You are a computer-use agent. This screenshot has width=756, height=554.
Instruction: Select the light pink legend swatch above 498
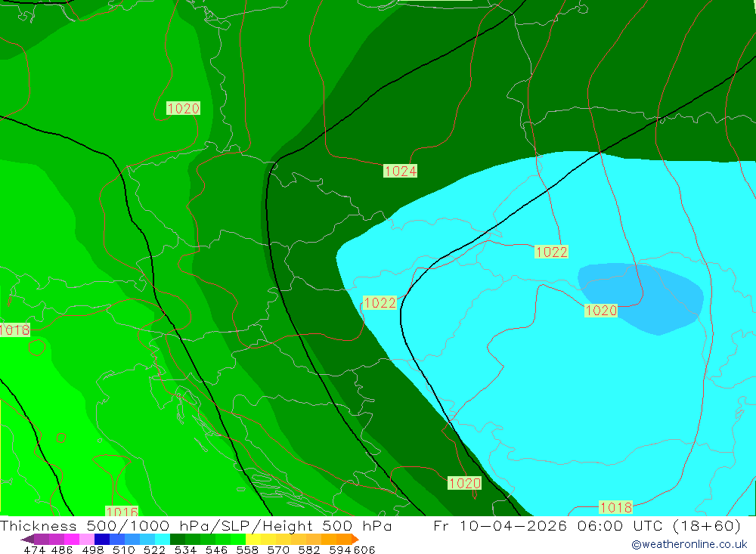click(x=86, y=539)
